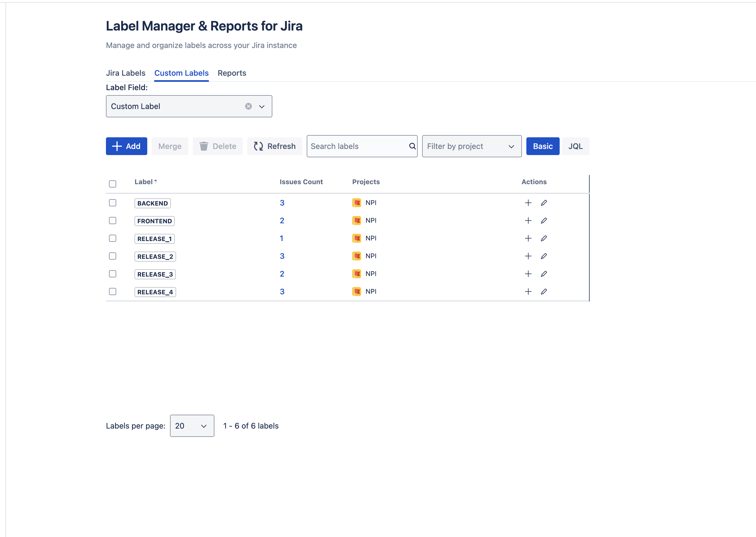Image resolution: width=756 pixels, height=537 pixels.
Task: Clear the Custom Label field selection
Action: [x=248, y=107]
